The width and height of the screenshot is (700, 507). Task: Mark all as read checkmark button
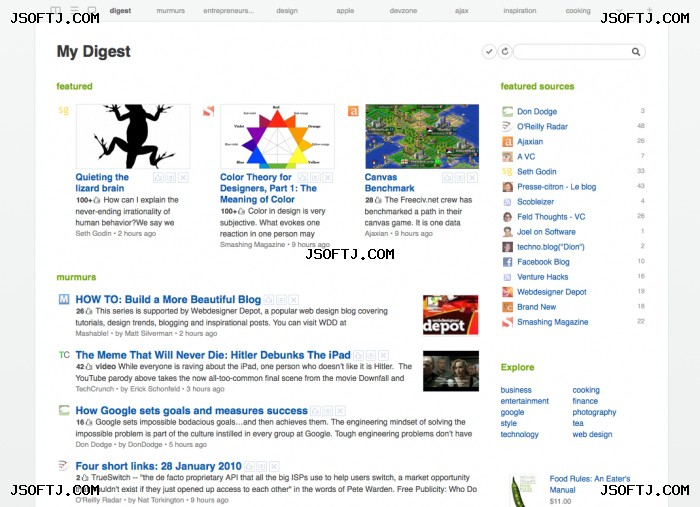(x=489, y=52)
